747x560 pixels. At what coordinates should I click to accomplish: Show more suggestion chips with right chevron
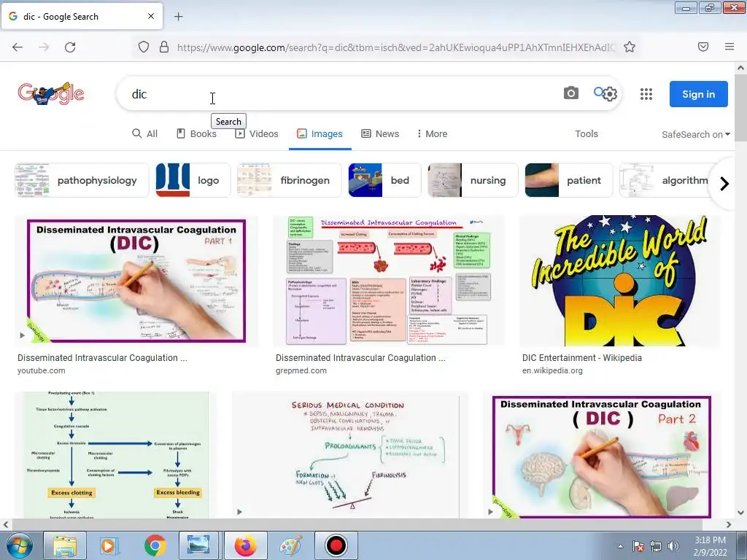(x=724, y=183)
